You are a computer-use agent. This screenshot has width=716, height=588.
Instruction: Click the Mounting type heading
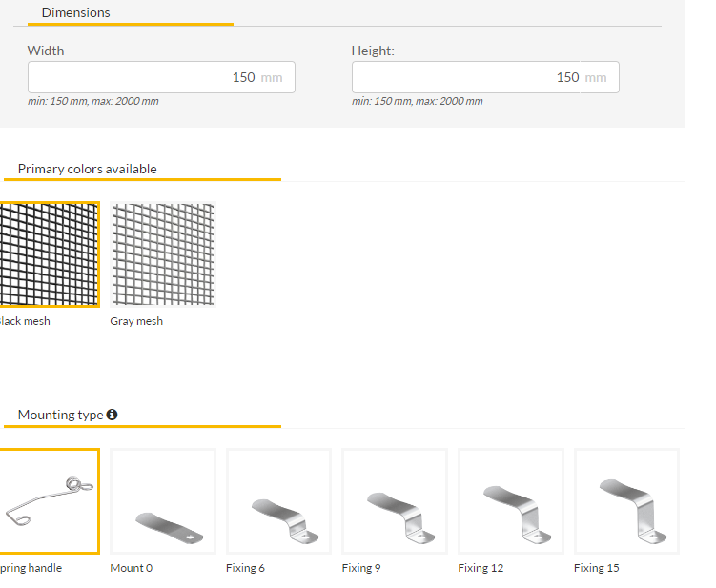coord(60,415)
